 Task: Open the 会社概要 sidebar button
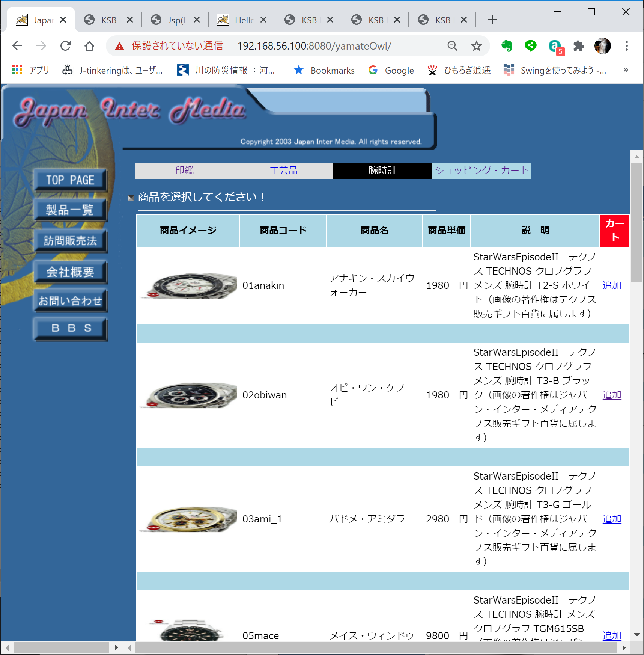[70, 272]
